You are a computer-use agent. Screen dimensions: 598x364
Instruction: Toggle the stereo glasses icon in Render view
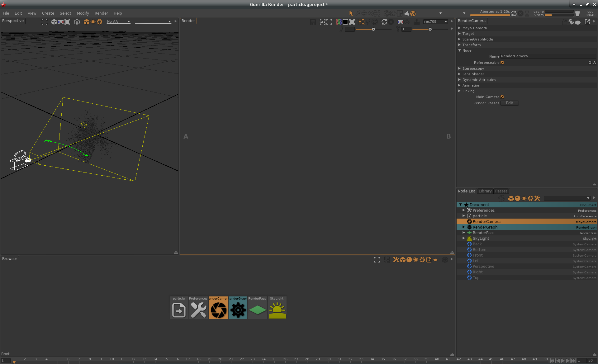[x=401, y=22]
